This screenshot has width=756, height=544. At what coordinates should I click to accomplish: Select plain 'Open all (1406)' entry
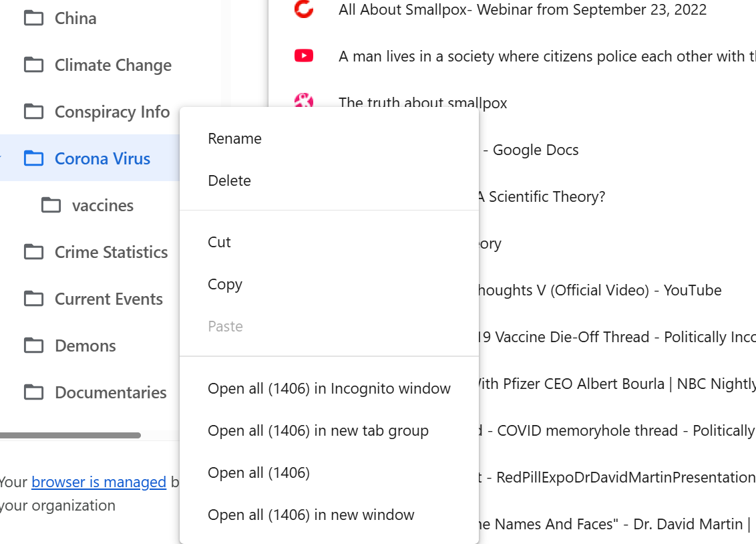[x=329, y=472]
